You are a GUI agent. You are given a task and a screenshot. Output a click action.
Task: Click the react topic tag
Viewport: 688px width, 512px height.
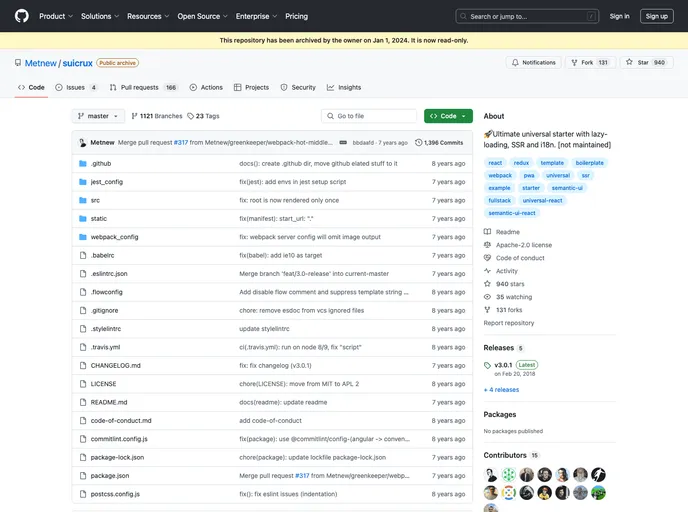coord(495,163)
